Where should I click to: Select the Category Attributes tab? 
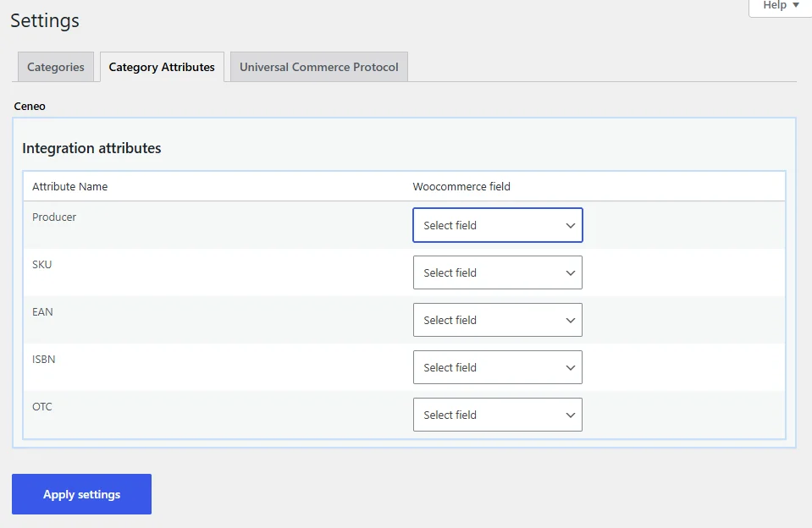click(162, 67)
